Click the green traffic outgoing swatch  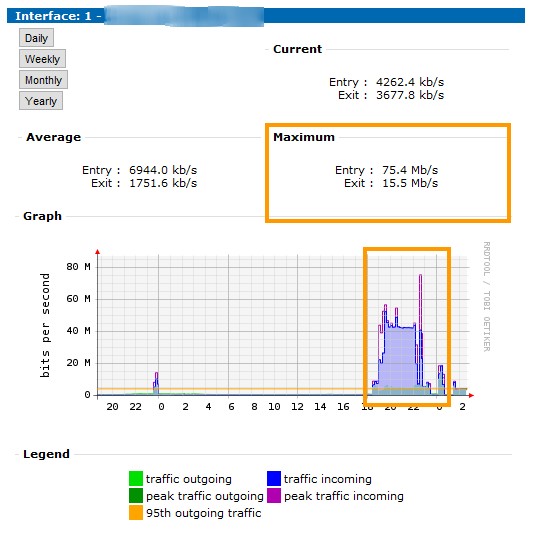(136, 478)
